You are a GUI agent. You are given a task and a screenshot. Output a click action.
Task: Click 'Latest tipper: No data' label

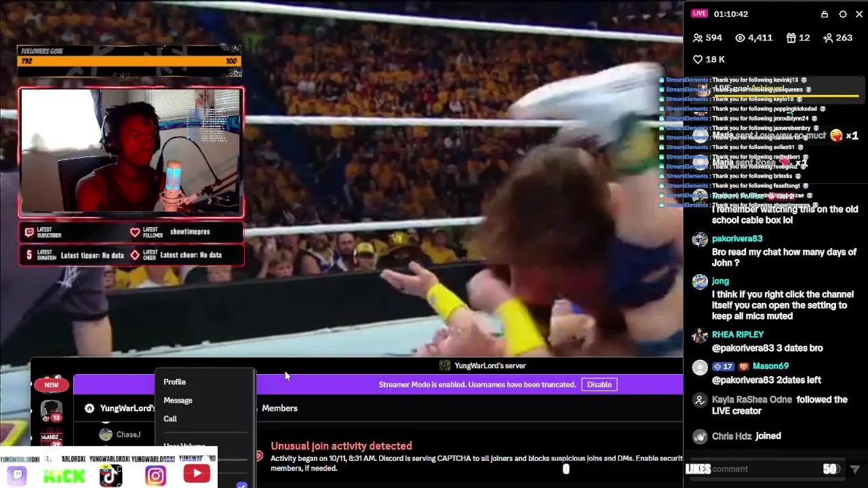(92, 256)
